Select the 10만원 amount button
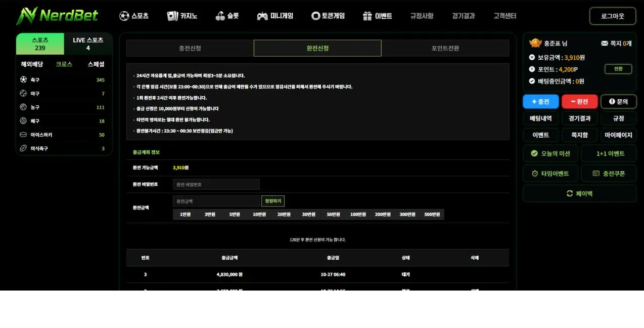The height and width of the screenshot is (328, 644). (259, 215)
